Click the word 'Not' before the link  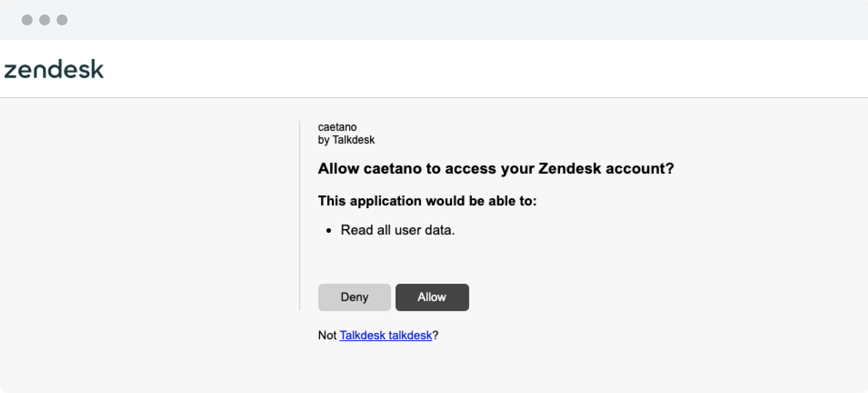[x=327, y=335]
